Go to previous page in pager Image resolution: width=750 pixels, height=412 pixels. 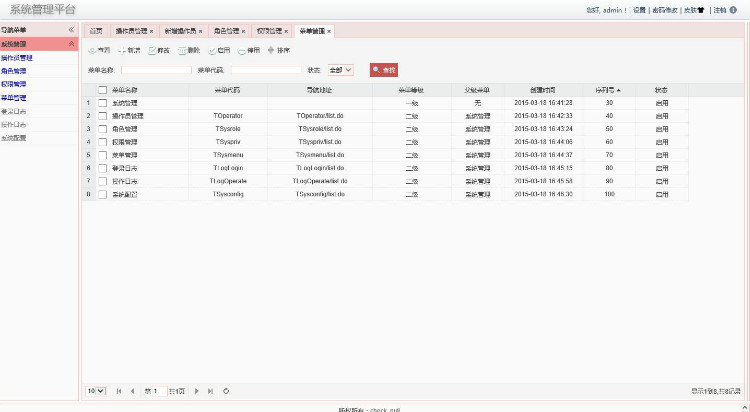(x=132, y=391)
